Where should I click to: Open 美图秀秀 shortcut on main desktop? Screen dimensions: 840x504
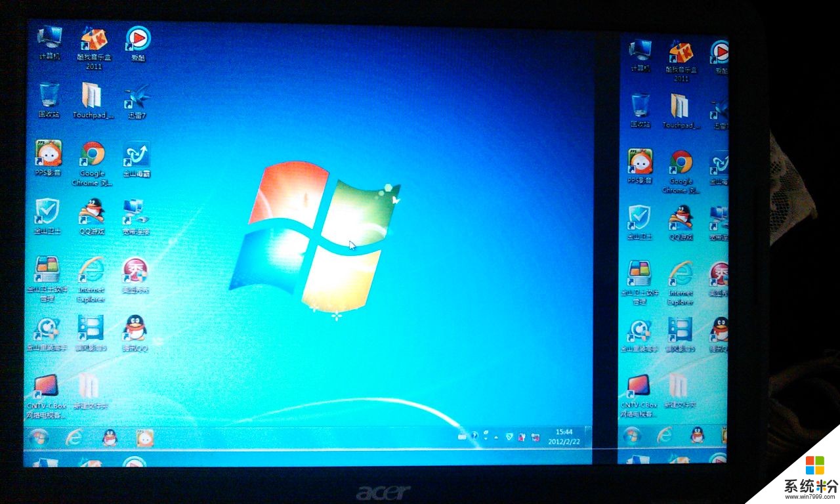[135, 276]
